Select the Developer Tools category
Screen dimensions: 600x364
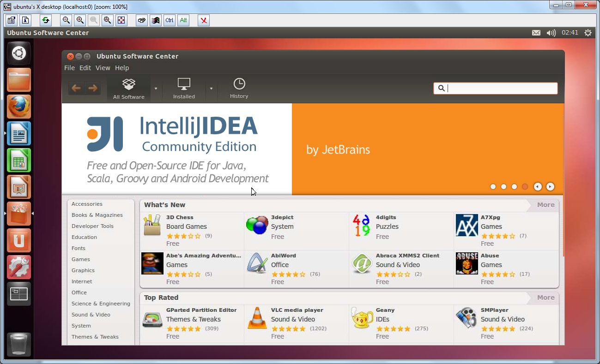pos(92,226)
